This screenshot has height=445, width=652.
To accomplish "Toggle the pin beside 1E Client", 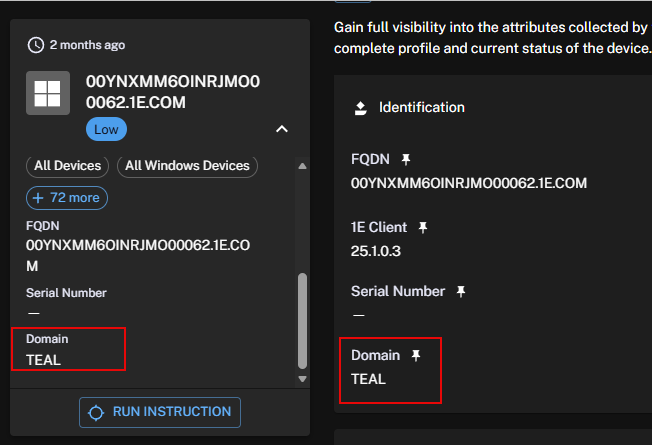I will pyautogui.click(x=423, y=227).
